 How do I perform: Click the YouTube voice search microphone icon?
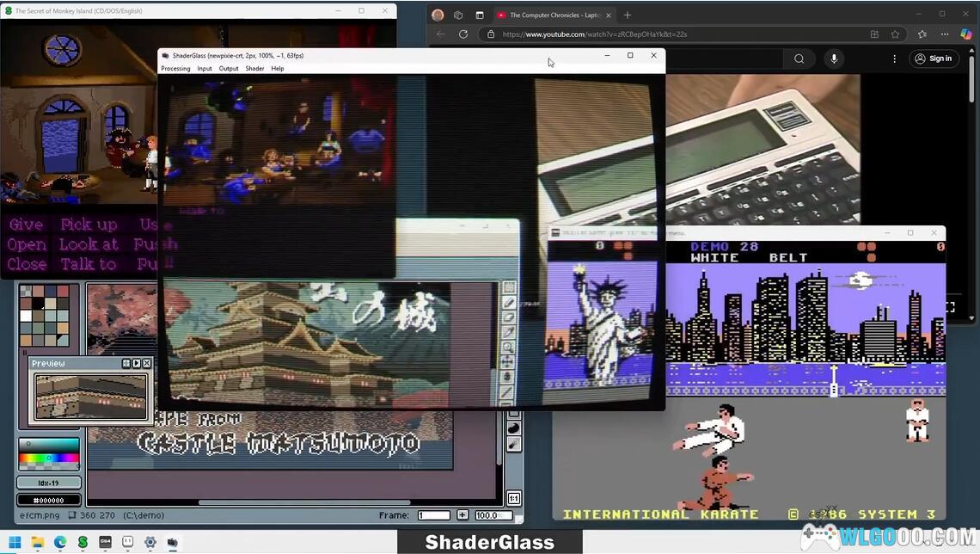[834, 58]
